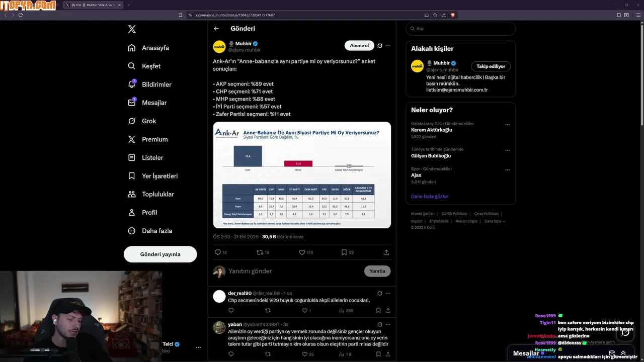Open options for the Ajax trend
This screenshot has height=362, width=644.
[508, 170]
